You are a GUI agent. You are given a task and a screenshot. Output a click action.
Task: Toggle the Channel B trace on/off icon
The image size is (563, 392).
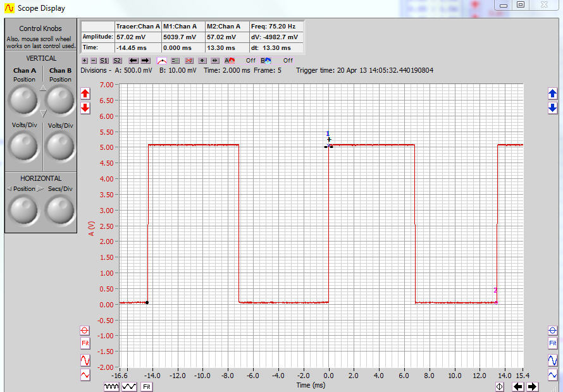266,61
